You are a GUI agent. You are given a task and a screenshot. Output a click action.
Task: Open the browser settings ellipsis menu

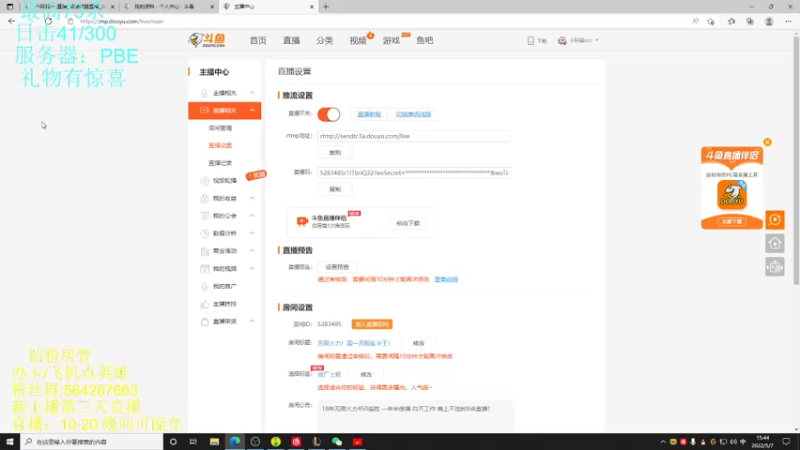788,21
